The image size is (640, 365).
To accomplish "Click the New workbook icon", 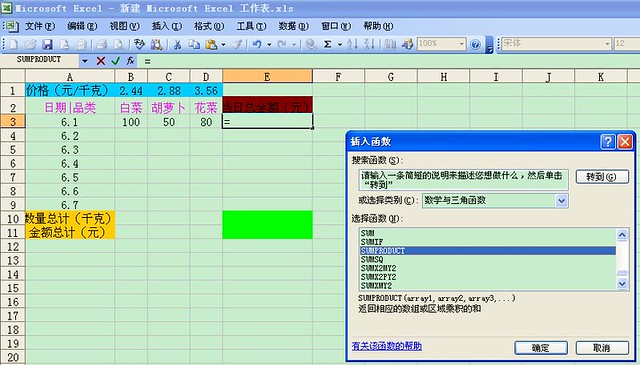I will tap(13, 44).
